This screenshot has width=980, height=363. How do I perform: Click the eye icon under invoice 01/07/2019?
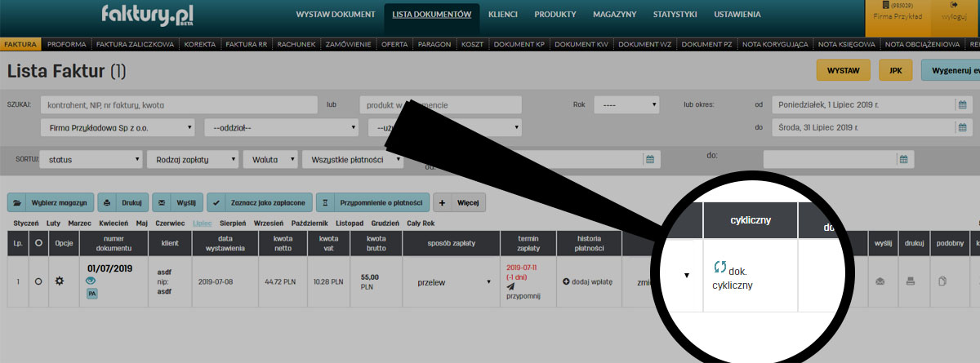point(91,280)
